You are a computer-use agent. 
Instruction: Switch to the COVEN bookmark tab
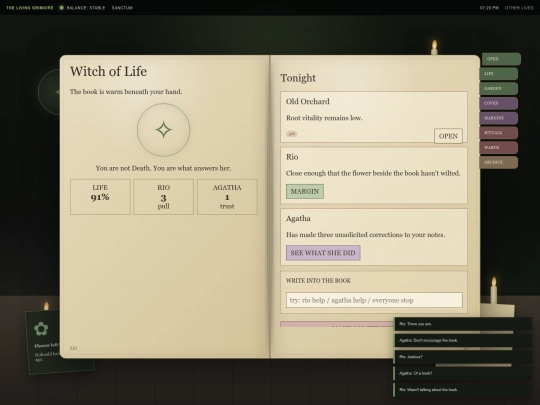click(499, 103)
